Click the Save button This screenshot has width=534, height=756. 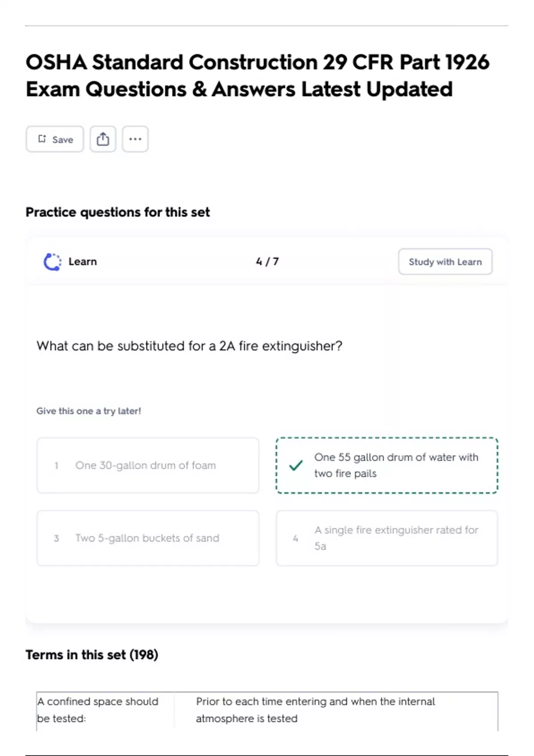click(55, 139)
